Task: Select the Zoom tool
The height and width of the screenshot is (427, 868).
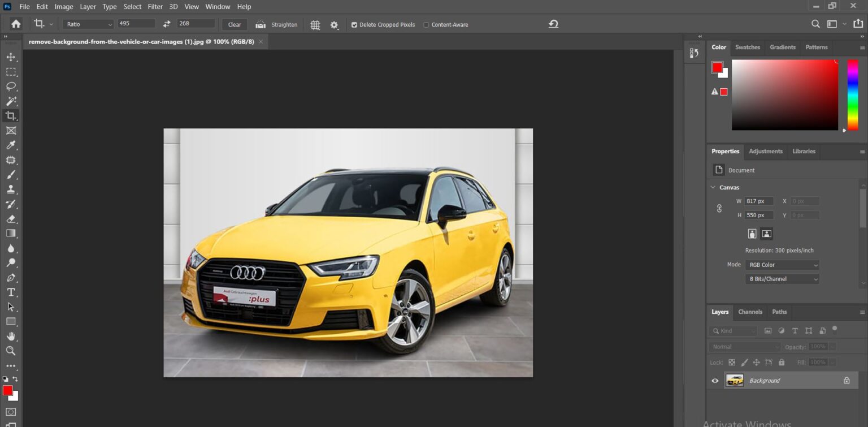Action: (x=10, y=351)
